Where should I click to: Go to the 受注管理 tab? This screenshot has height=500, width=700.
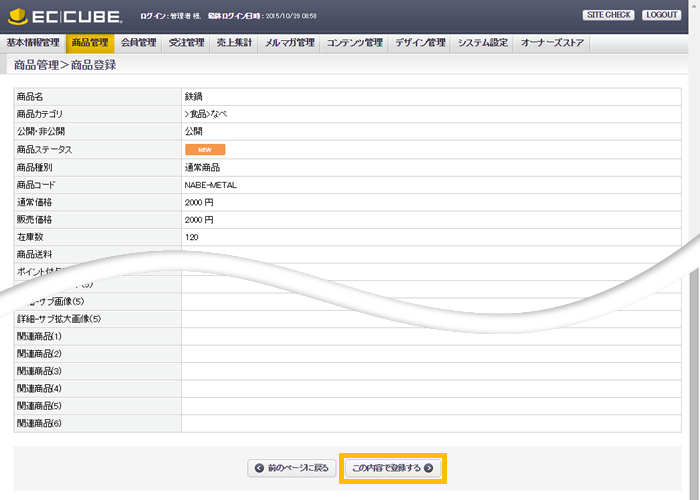[x=186, y=43]
